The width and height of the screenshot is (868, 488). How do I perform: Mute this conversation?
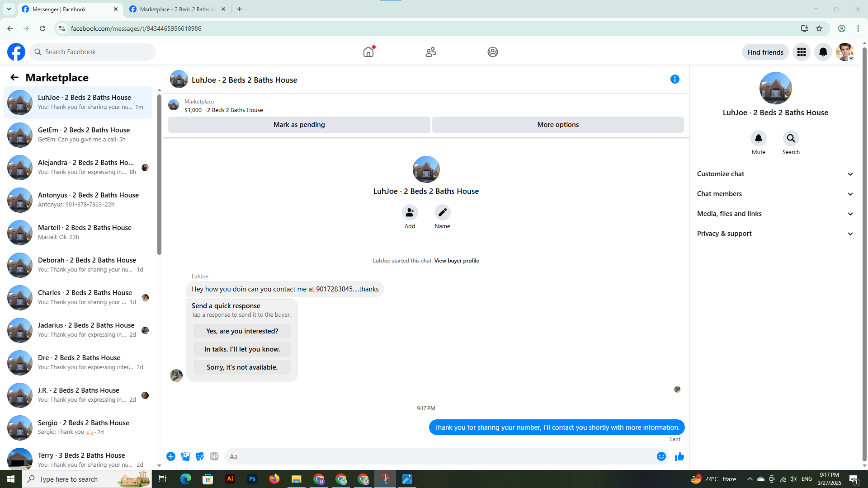pos(759,138)
